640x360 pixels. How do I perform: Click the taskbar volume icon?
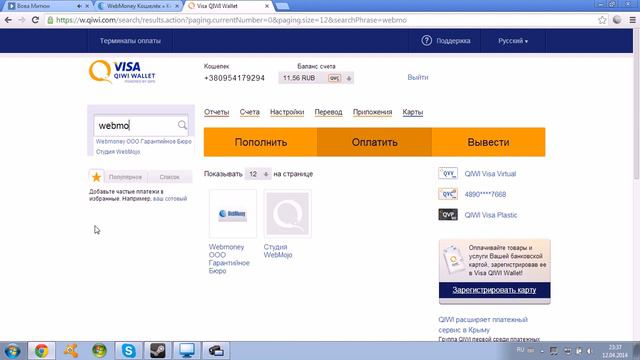coord(589,351)
